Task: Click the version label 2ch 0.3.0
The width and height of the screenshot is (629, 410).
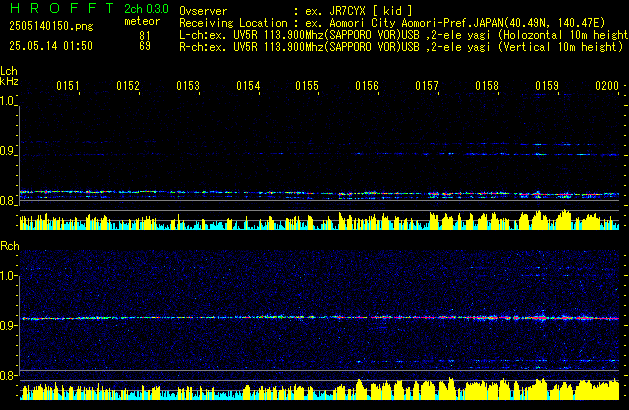Action: (146, 9)
